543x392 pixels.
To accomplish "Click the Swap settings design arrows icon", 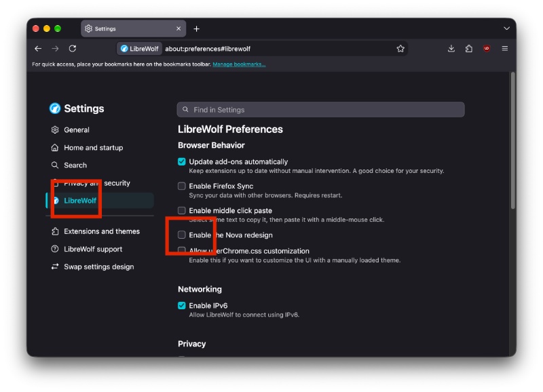I will [x=55, y=267].
